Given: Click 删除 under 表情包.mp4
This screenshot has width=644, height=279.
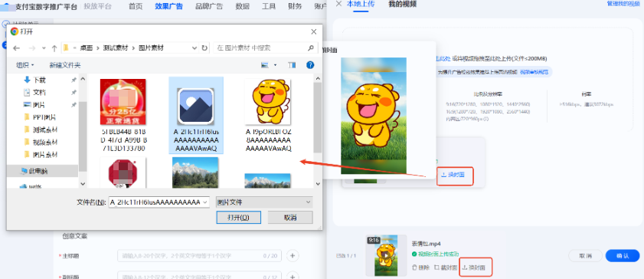Looking at the screenshot, I should [420, 268].
